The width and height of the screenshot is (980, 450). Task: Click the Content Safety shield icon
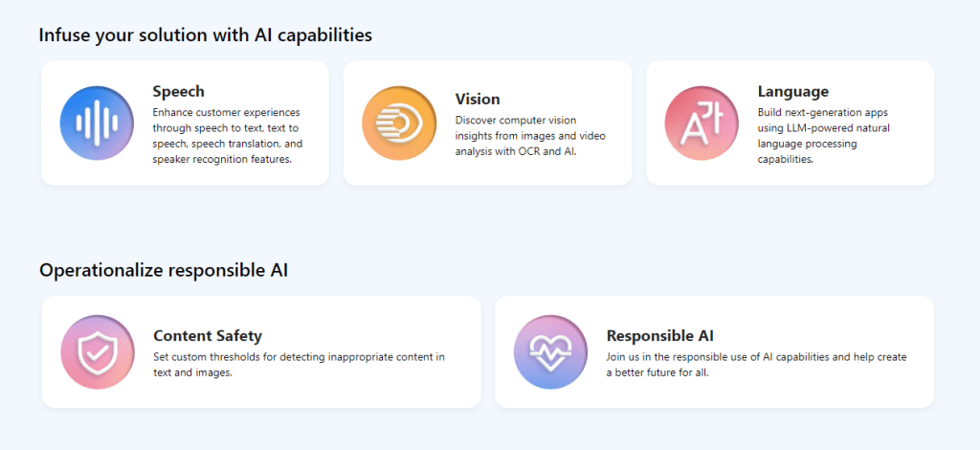[98, 351]
